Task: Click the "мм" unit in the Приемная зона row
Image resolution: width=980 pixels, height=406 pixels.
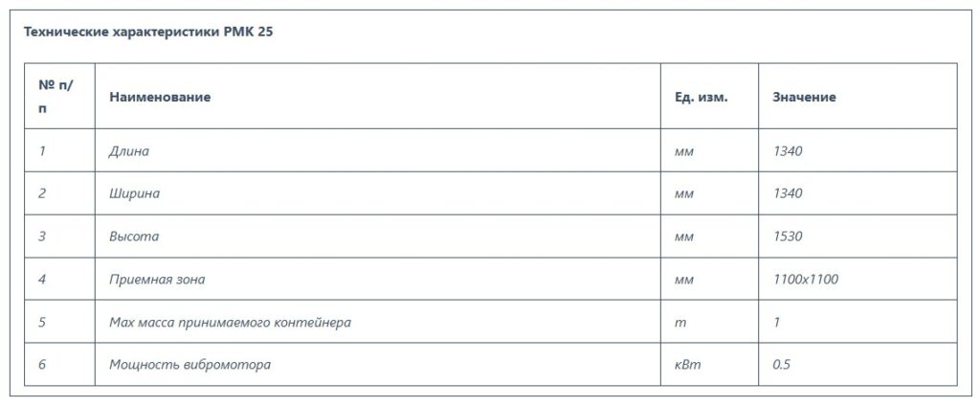Action: coord(683,280)
